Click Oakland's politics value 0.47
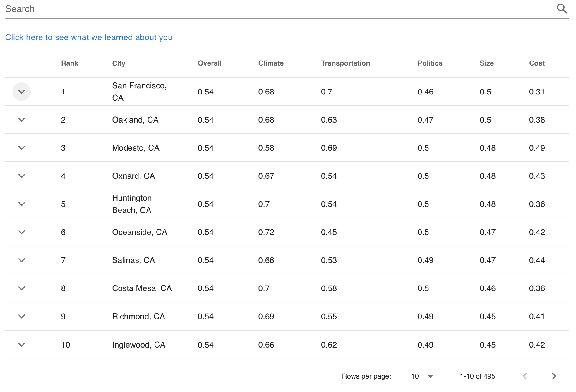 425,120
